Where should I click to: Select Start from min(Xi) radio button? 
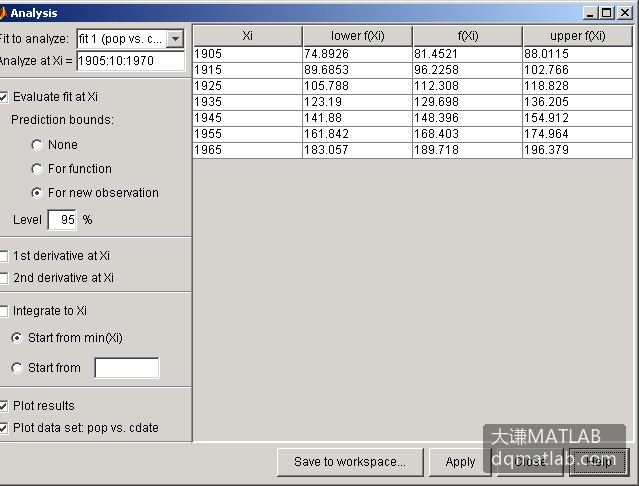(17, 338)
